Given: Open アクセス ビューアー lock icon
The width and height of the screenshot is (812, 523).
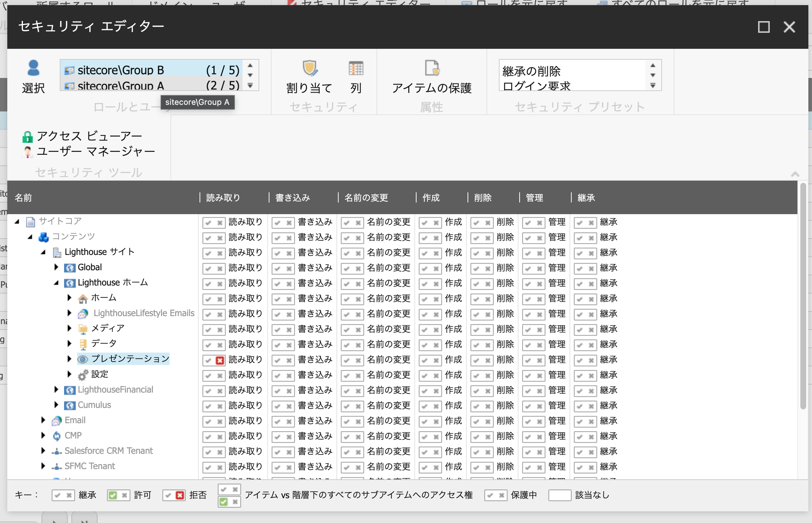Looking at the screenshot, I should 27,137.
